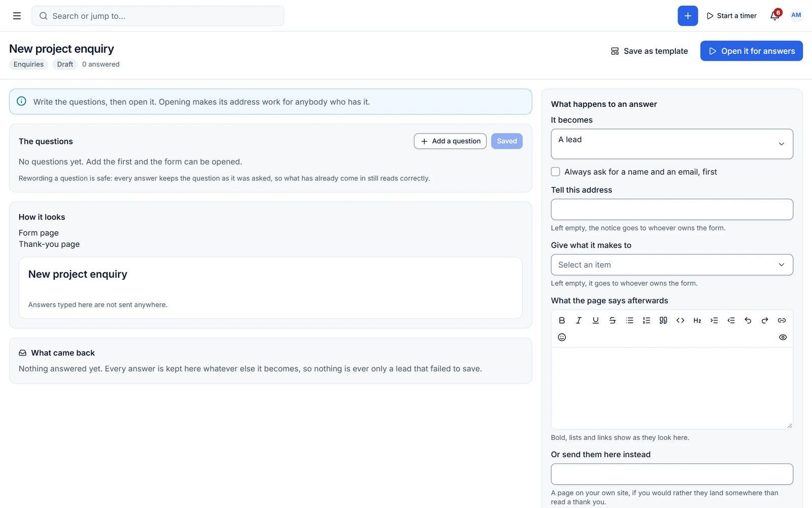Toggle bold in the editor toolbar
Image resolution: width=812 pixels, height=508 pixels.
pos(562,320)
